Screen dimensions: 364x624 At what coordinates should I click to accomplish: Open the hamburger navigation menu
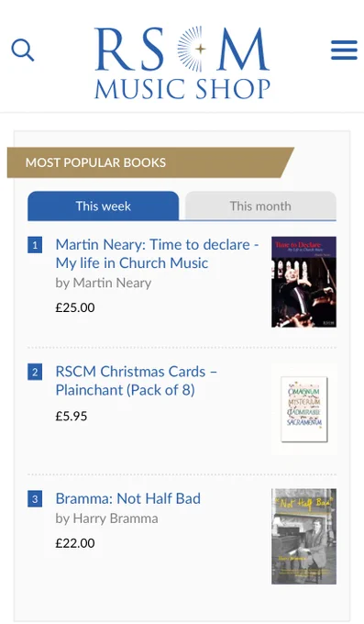[x=344, y=50]
